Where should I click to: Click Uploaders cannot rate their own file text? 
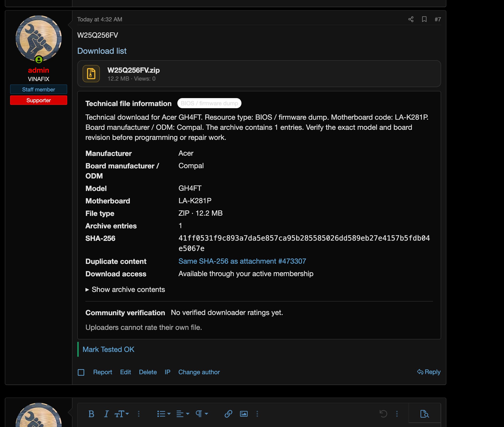[144, 327]
